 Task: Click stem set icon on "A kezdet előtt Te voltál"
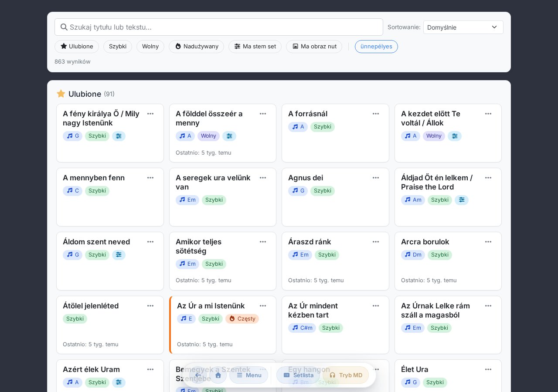coord(455,136)
